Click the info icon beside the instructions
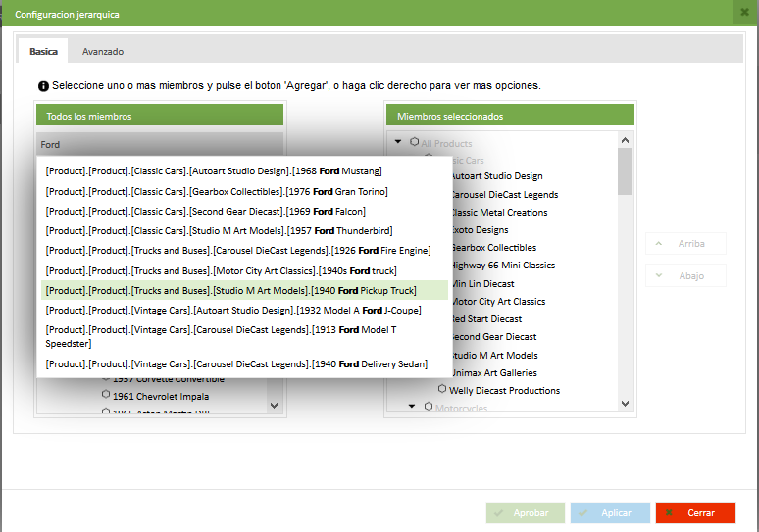 coord(43,86)
